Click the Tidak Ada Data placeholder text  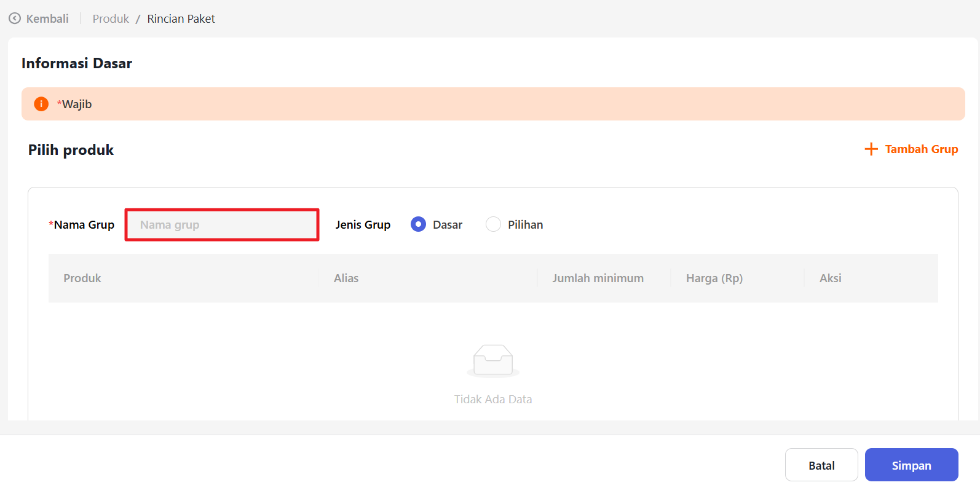click(493, 400)
